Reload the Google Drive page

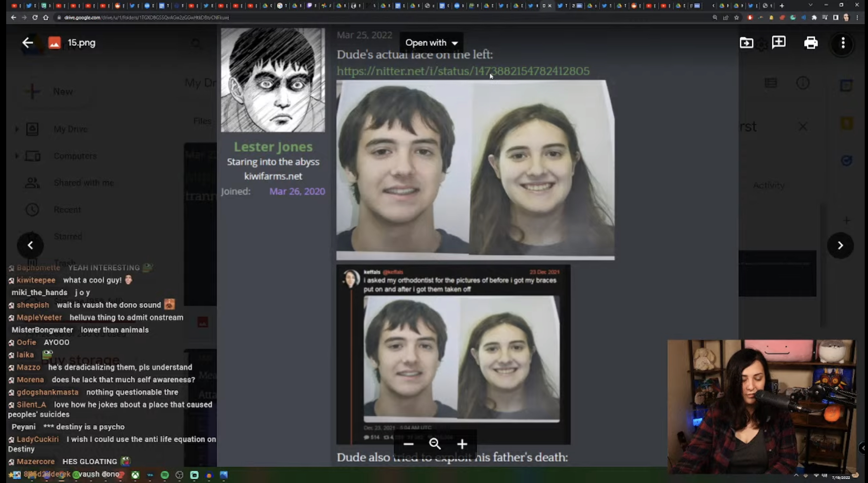pos(35,17)
